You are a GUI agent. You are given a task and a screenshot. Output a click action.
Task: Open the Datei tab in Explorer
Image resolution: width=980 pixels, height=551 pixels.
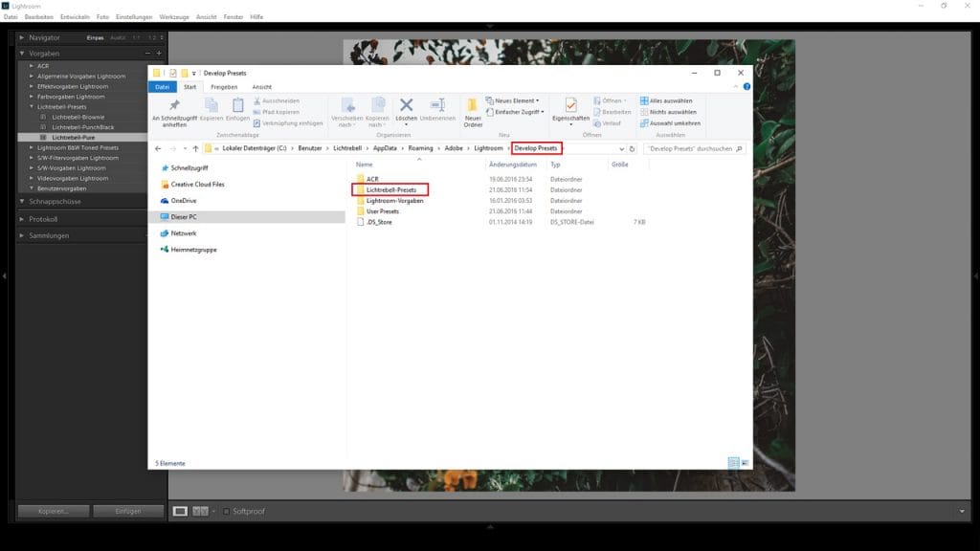coord(163,87)
